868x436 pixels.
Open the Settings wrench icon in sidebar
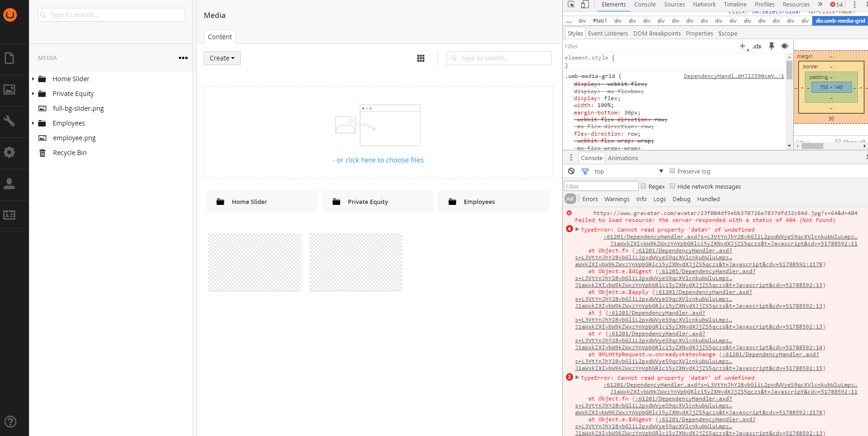tap(10, 121)
